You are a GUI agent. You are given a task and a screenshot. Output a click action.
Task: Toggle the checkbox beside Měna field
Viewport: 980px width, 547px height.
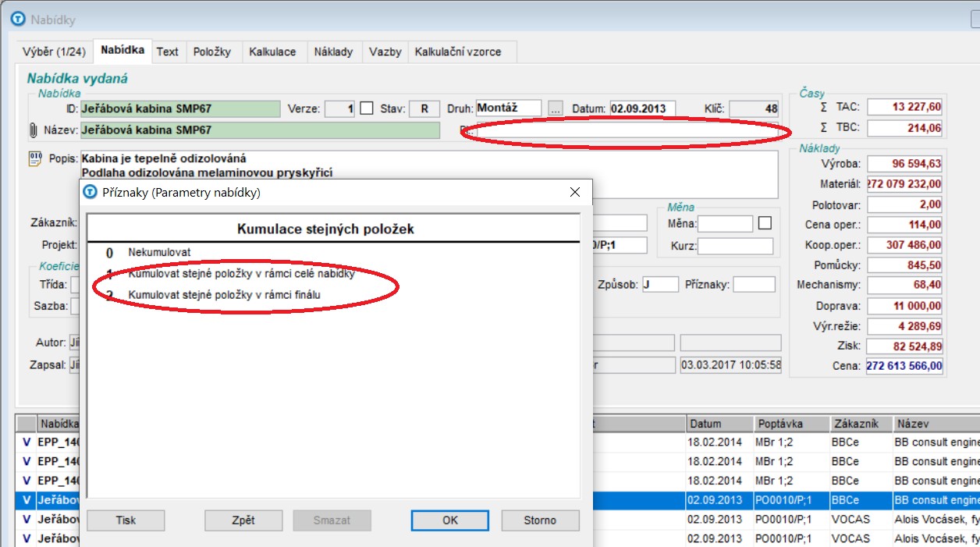click(x=765, y=223)
